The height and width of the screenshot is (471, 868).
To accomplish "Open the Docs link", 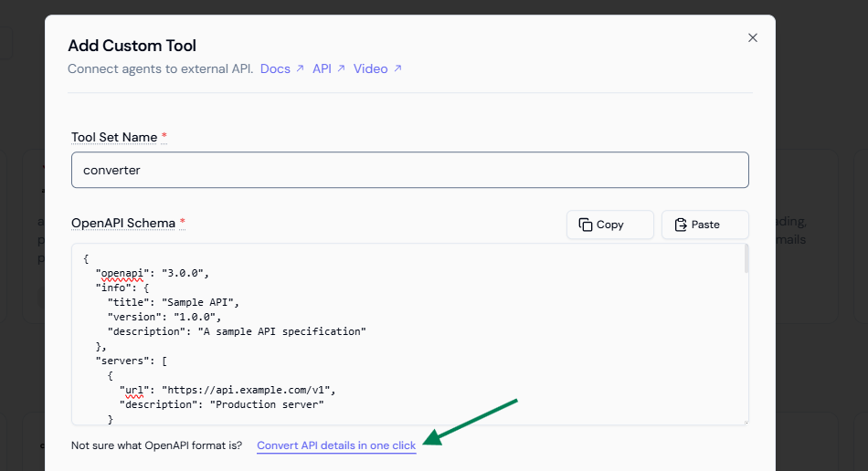I will pyautogui.click(x=275, y=68).
